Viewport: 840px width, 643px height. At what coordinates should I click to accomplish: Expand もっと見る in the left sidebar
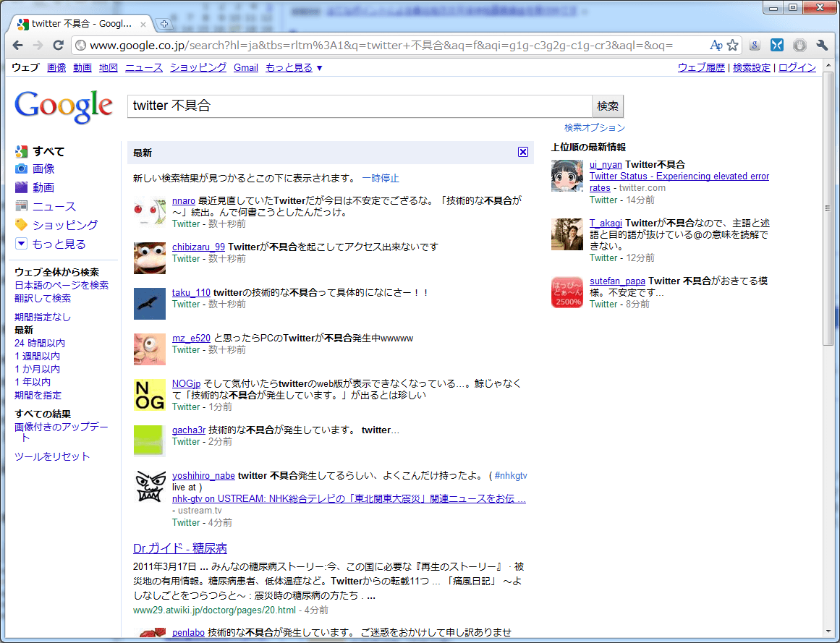coord(59,244)
